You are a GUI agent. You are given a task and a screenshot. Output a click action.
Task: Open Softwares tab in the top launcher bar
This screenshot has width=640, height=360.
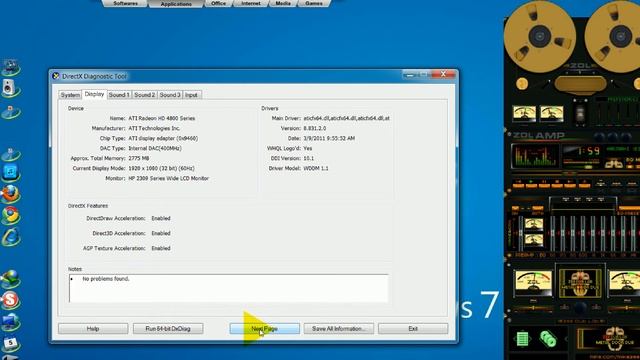[x=125, y=3]
